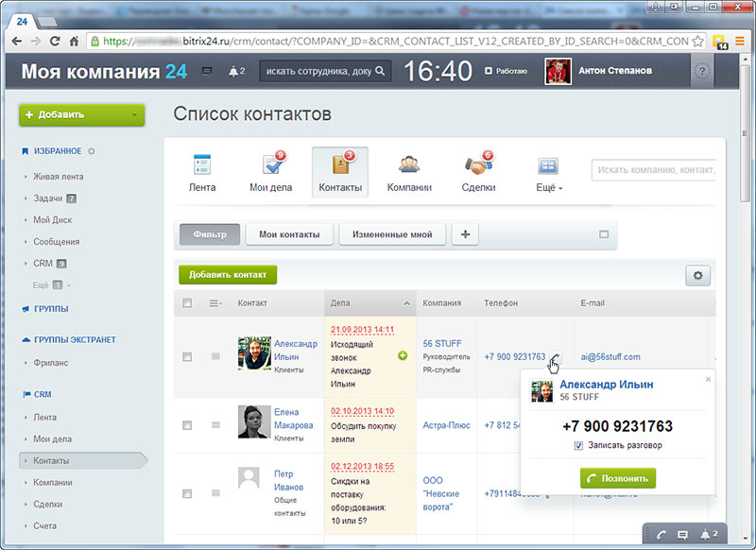Open Счета in CRM sidebar
The height and width of the screenshot is (550, 756).
pyautogui.click(x=44, y=525)
